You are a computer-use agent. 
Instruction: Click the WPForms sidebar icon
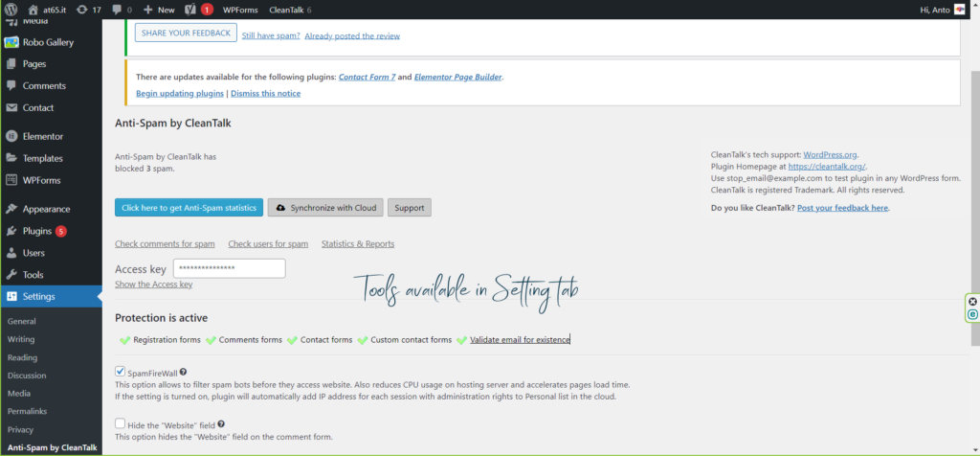pyautogui.click(x=11, y=180)
